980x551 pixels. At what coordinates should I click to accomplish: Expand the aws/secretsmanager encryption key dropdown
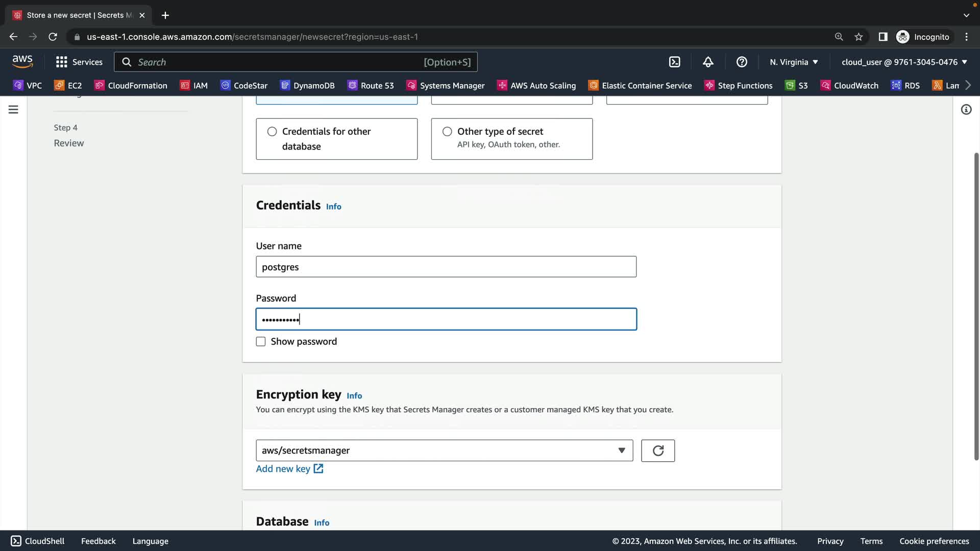[x=444, y=450]
